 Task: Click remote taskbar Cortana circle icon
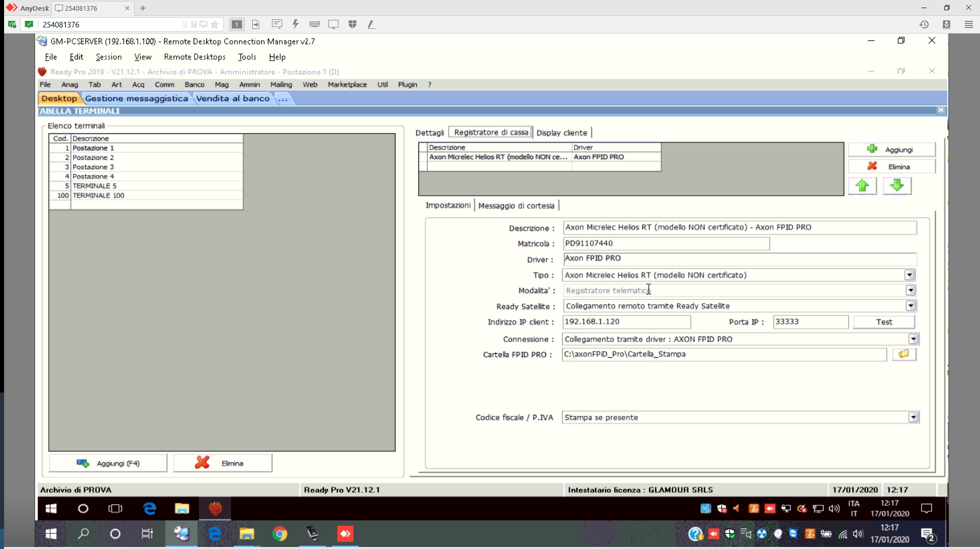(x=83, y=508)
